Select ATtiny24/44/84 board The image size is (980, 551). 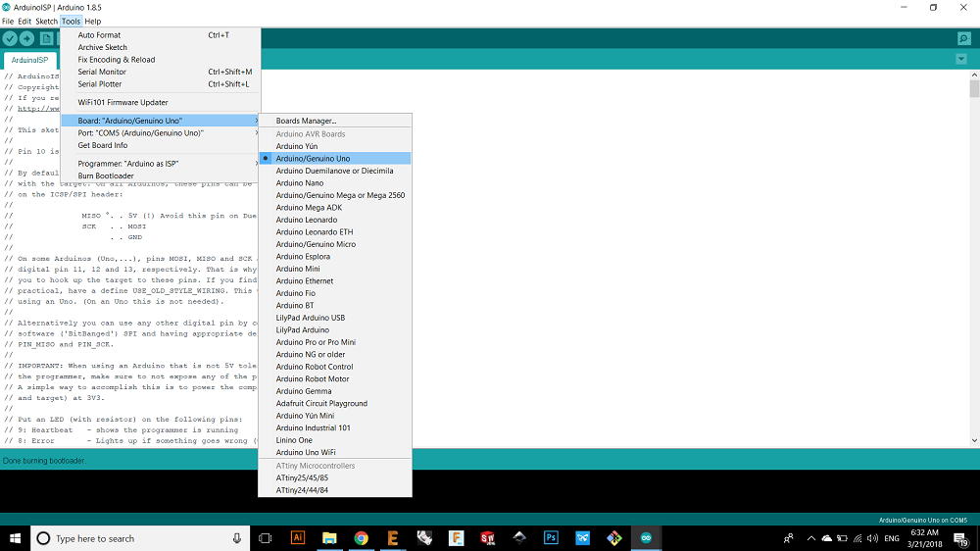pos(335,490)
